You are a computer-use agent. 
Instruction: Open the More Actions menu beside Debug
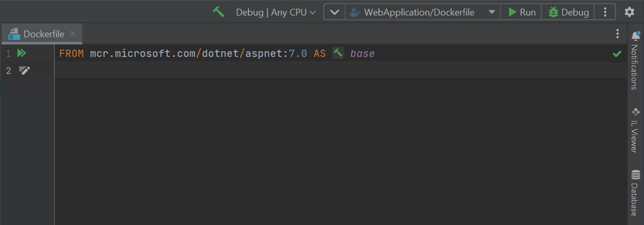(x=605, y=12)
